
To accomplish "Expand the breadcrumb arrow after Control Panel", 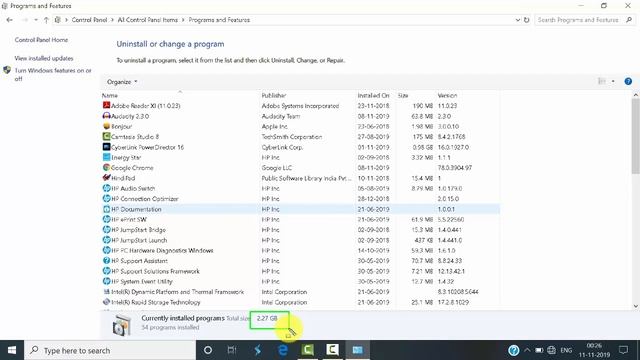I will [112, 20].
